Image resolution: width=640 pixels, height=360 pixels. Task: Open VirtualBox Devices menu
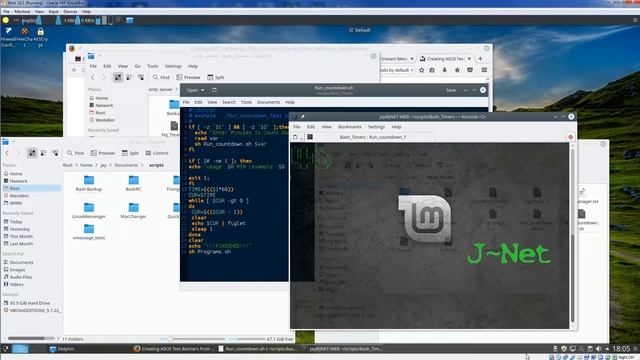pyautogui.click(x=70, y=11)
